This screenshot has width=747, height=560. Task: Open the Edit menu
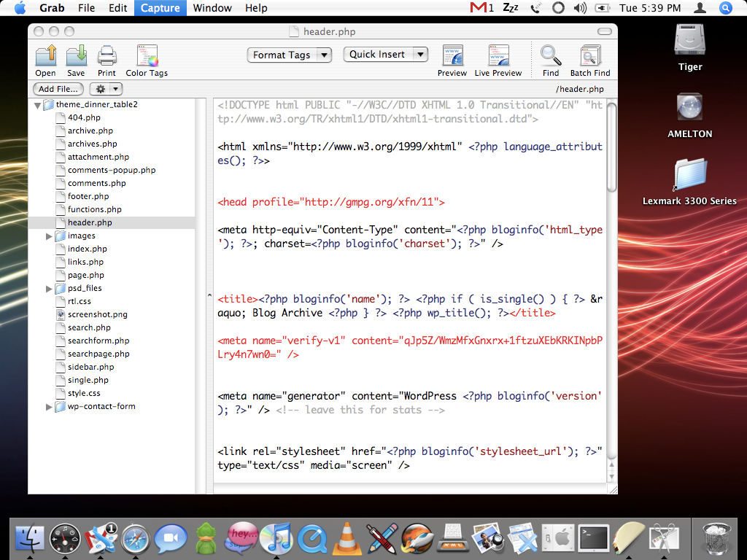(x=117, y=8)
